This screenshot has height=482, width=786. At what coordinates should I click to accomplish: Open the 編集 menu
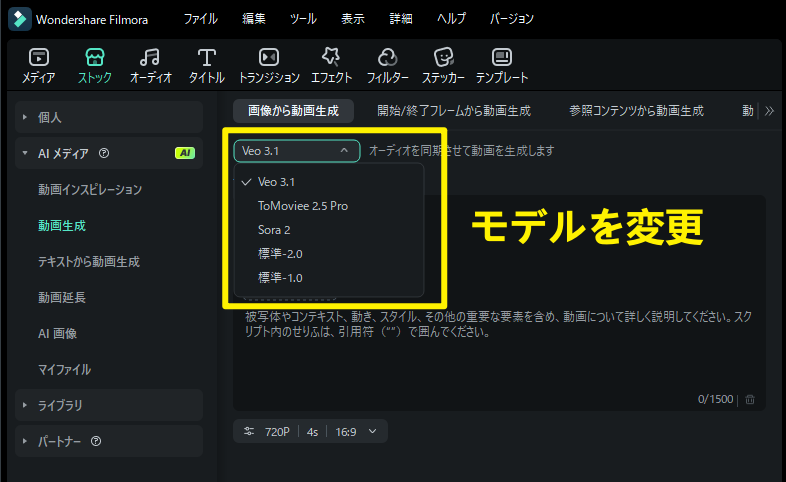point(254,19)
